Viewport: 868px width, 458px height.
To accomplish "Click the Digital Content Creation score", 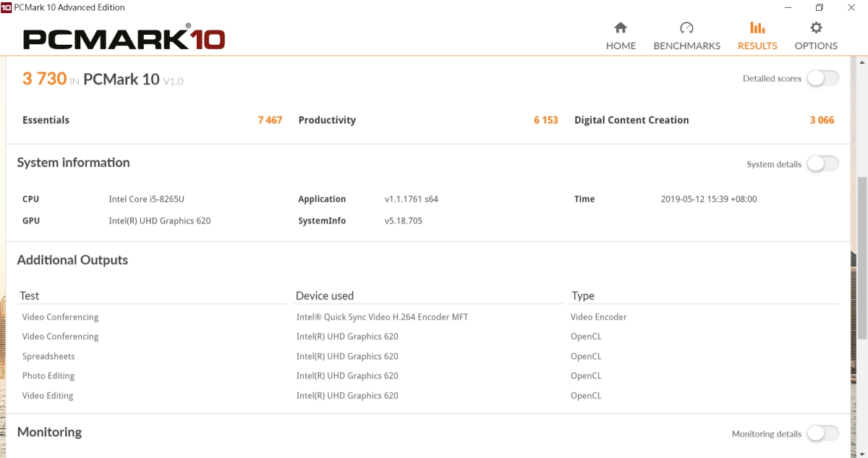I will pyautogui.click(x=822, y=120).
